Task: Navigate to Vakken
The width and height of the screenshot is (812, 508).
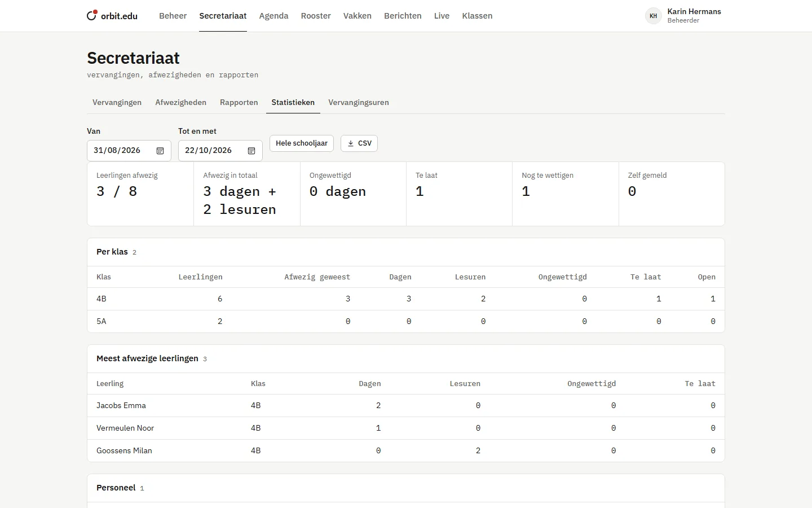Action: (x=358, y=16)
